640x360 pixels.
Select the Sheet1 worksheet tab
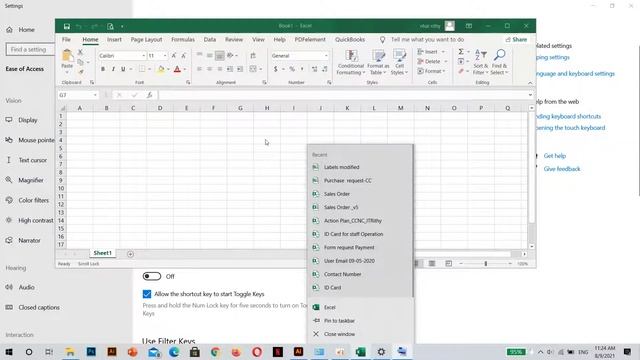[102, 253]
